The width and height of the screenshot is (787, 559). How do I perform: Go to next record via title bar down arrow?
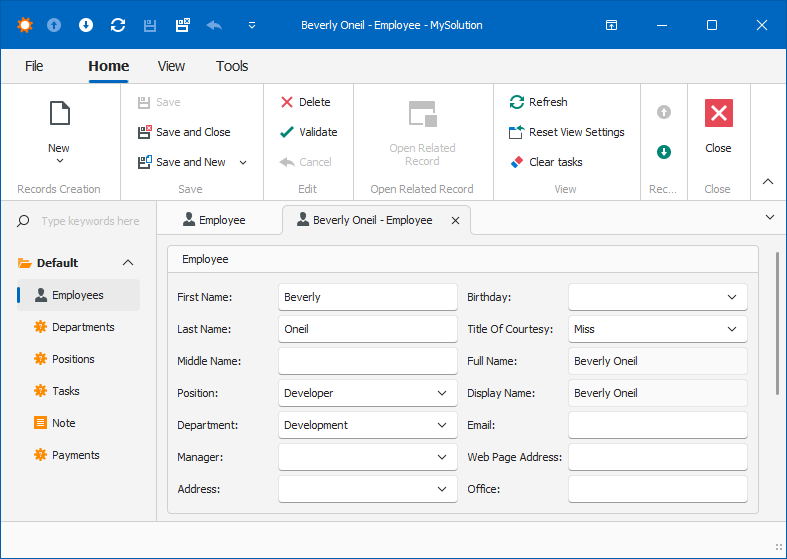(86, 25)
